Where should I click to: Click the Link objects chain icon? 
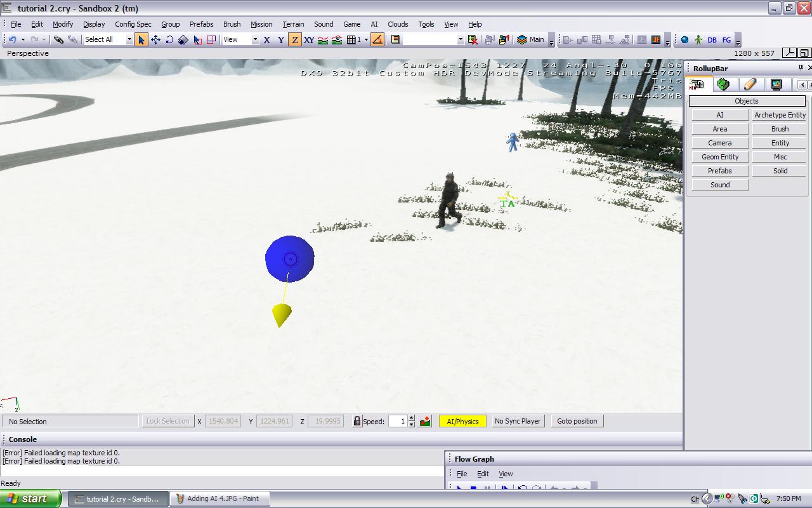point(58,39)
